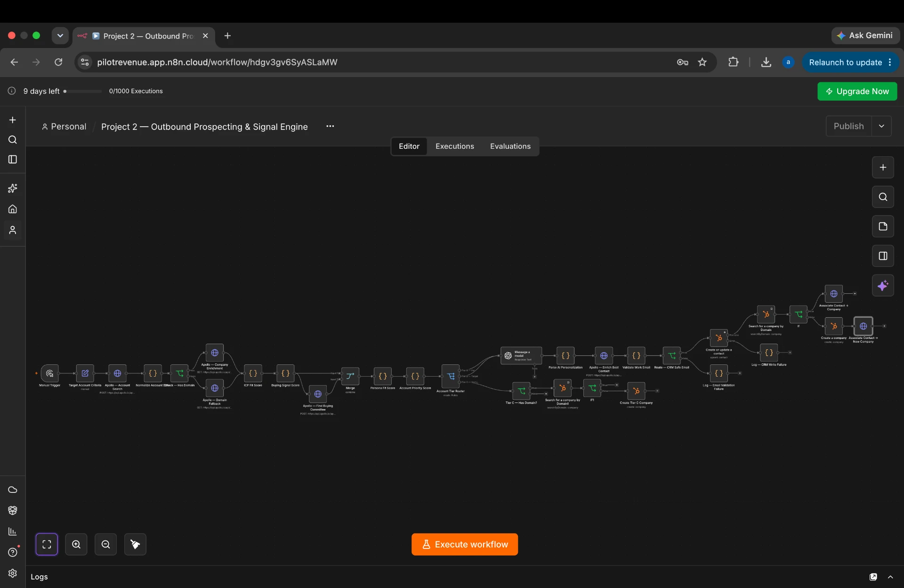Switch to the Evaluations tab
904x588 pixels.
[510, 146]
